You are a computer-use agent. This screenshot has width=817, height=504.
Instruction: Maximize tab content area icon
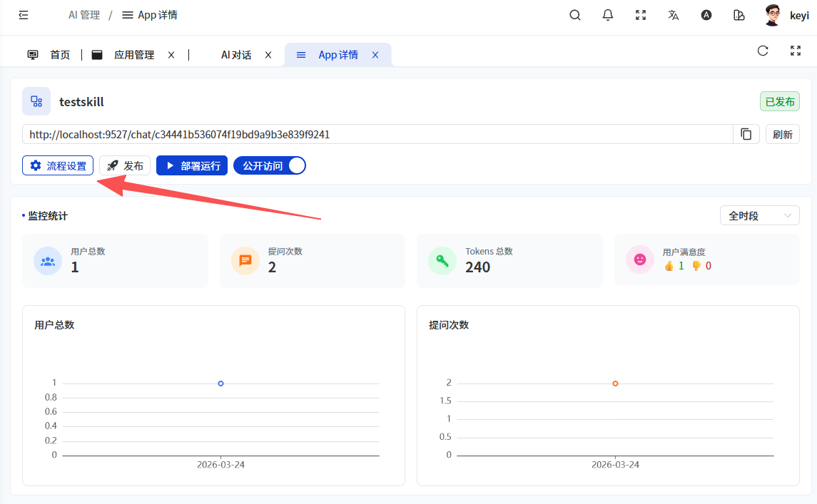tap(796, 51)
